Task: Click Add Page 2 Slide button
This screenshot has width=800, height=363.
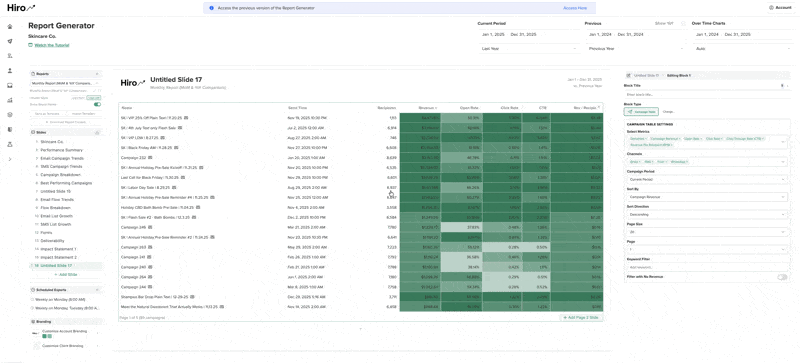Action: [582, 318]
